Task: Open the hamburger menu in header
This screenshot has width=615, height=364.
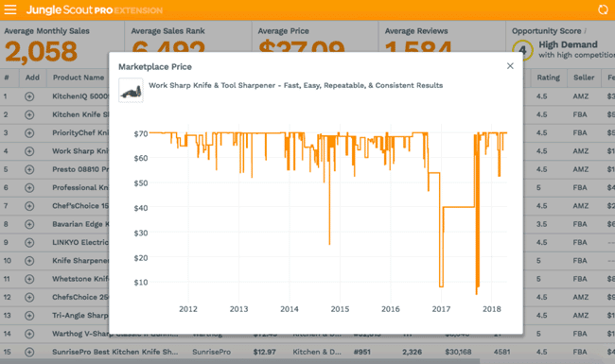Action: tap(10, 9)
